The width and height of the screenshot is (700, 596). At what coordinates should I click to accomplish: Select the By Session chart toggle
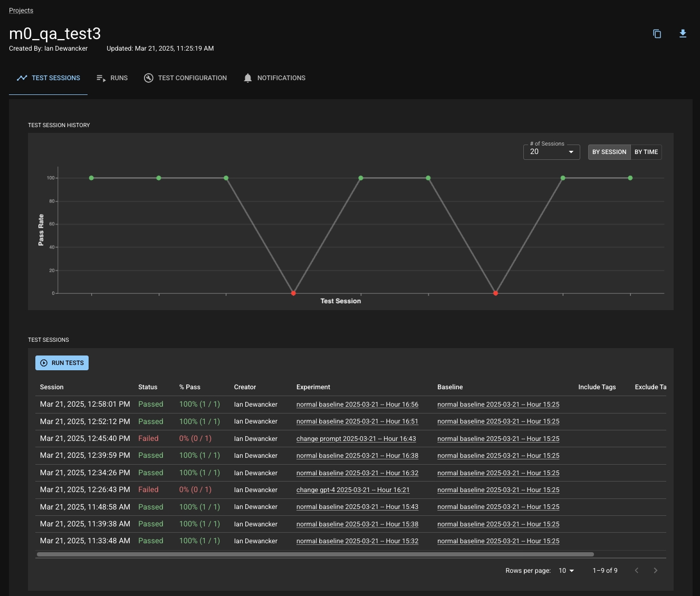click(x=609, y=152)
